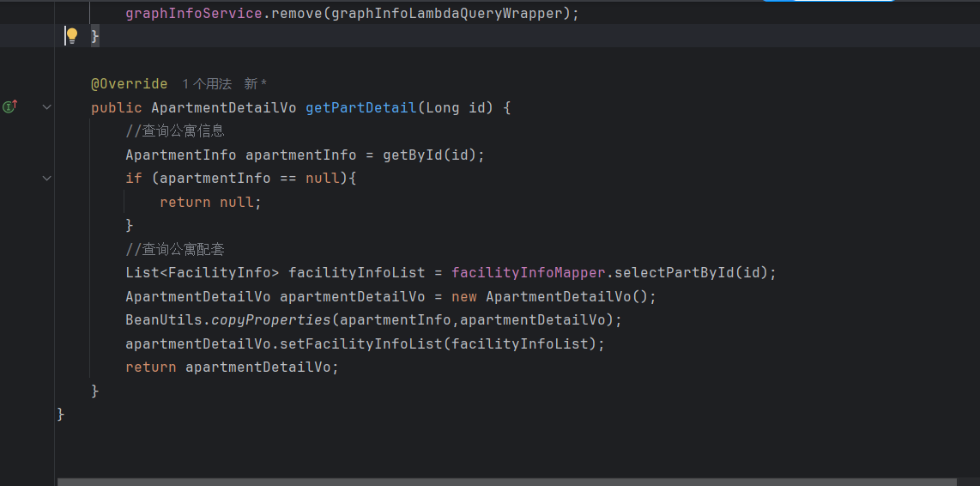Select the getPartDetail method name
Image resolution: width=980 pixels, height=486 pixels.
pos(360,107)
